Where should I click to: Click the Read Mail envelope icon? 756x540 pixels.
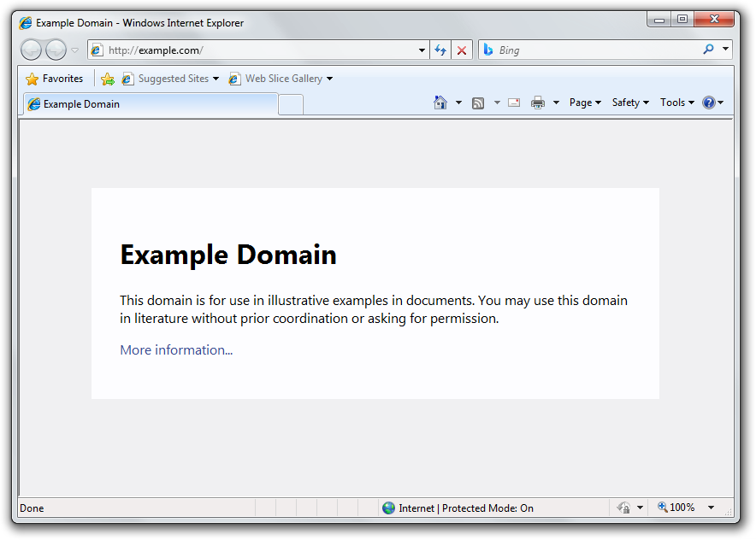[x=514, y=103]
